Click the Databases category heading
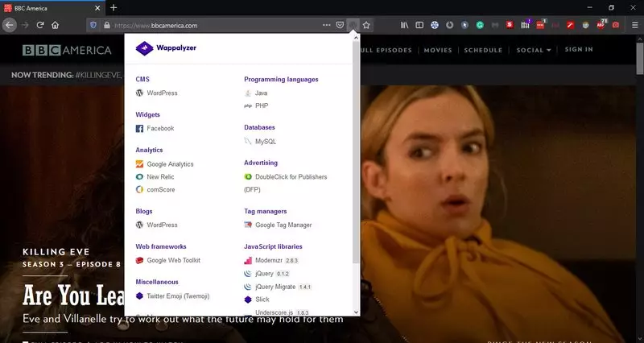Viewport: 644px width, 343px height. pyautogui.click(x=259, y=127)
